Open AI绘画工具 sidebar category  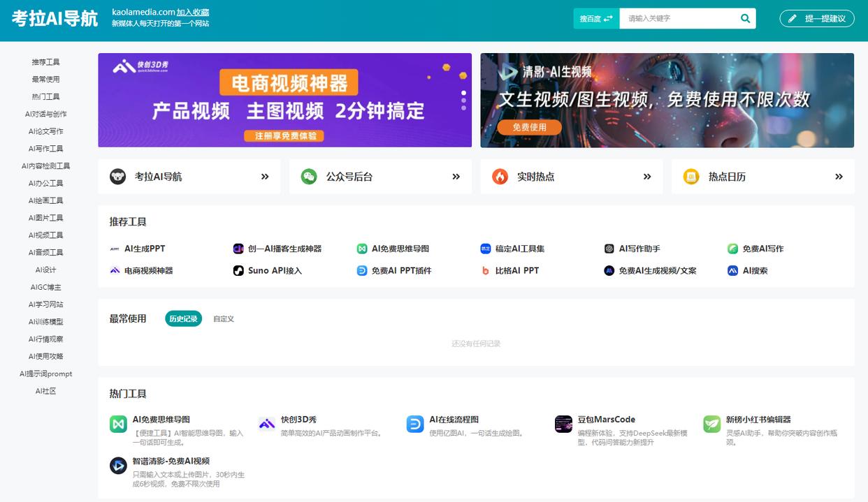(x=46, y=200)
